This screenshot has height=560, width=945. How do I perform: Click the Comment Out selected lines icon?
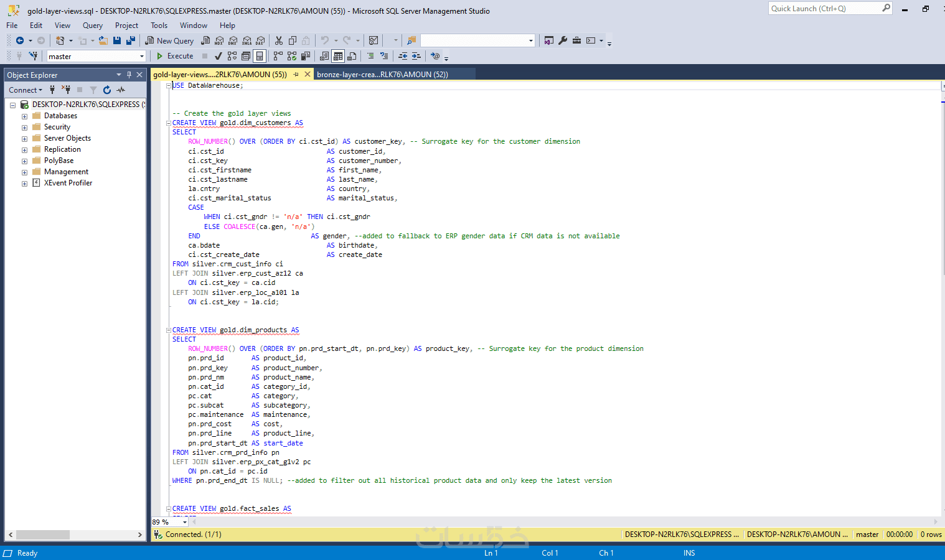(370, 56)
